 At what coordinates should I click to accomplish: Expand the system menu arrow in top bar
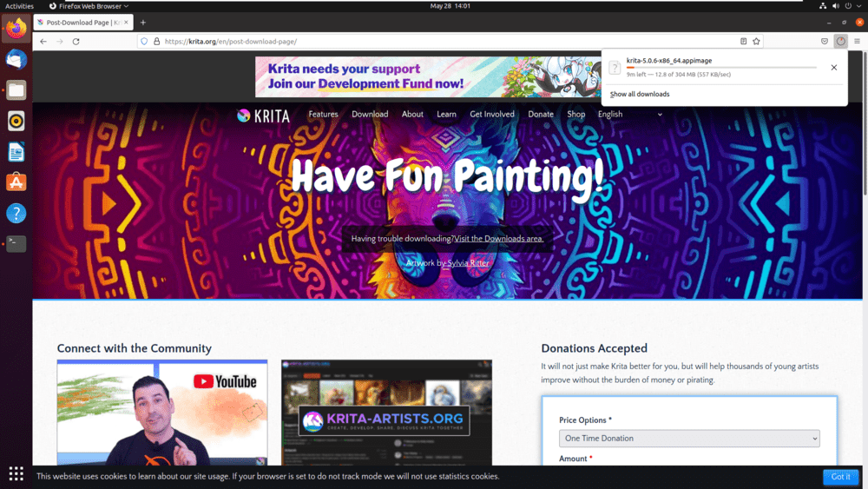click(x=859, y=6)
